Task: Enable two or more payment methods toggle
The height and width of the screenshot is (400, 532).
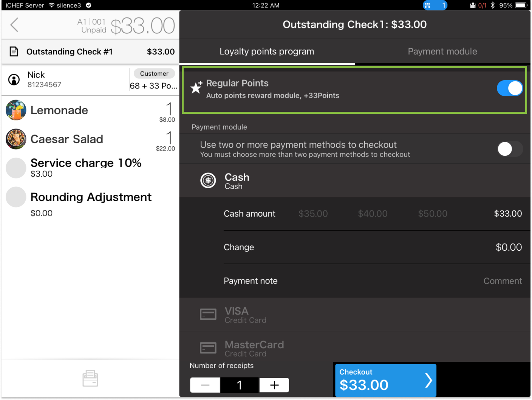Action: click(509, 149)
